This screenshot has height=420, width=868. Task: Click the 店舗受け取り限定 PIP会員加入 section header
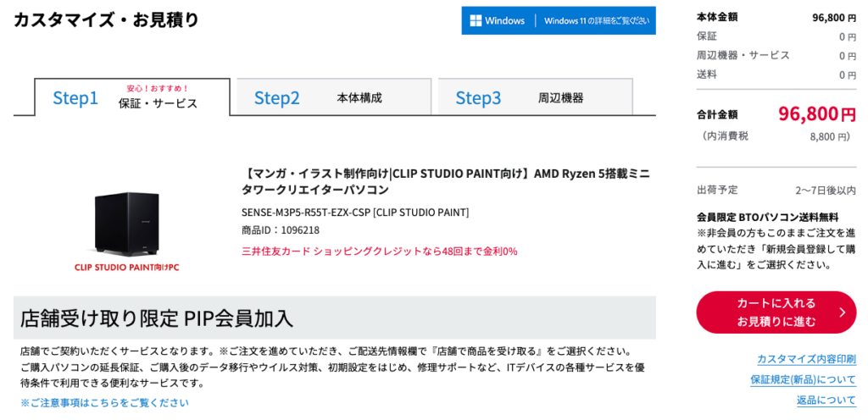157,318
